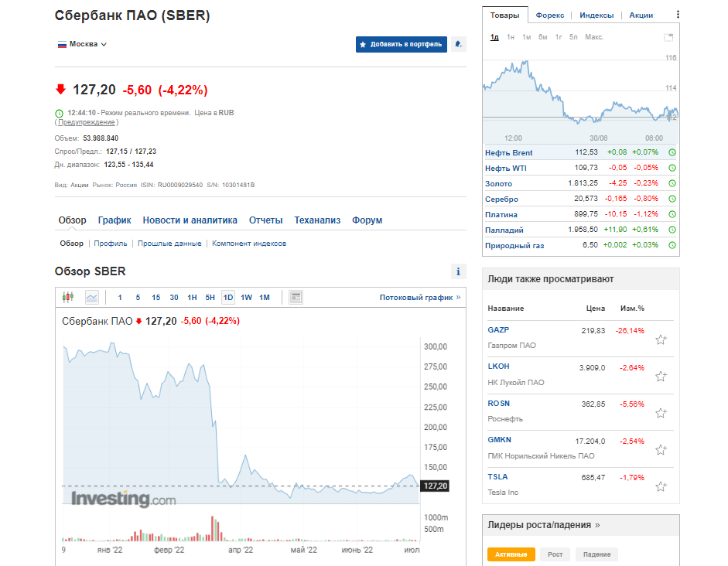Screen dimensions: 728x566
Task: Click the Падение filter button
Action: [596, 554]
